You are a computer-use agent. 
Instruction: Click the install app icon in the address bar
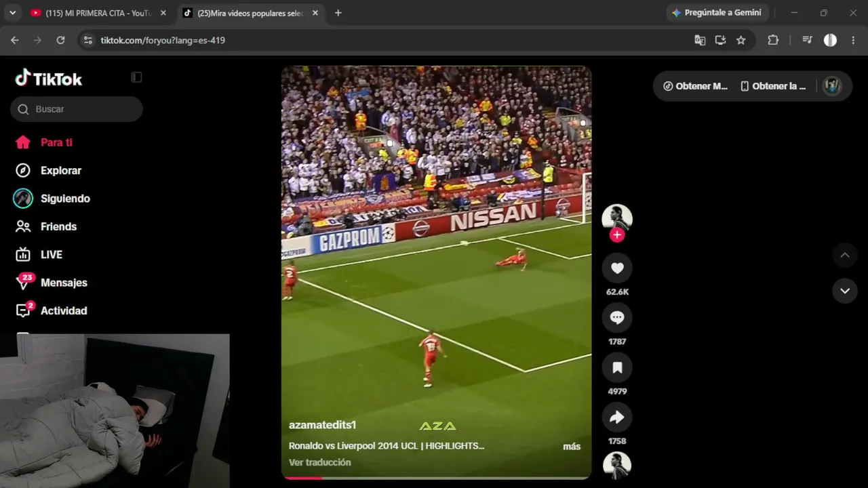tap(720, 40)
